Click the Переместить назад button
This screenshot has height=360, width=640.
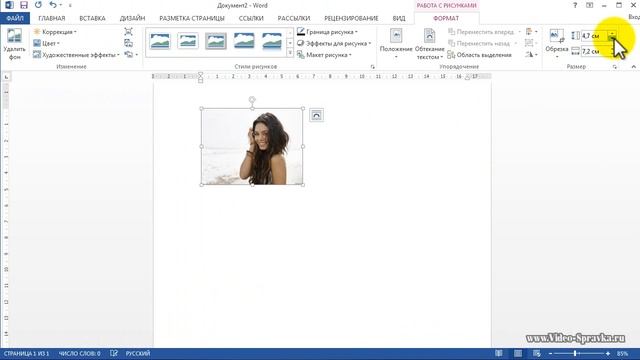click(x=479, y=43)
